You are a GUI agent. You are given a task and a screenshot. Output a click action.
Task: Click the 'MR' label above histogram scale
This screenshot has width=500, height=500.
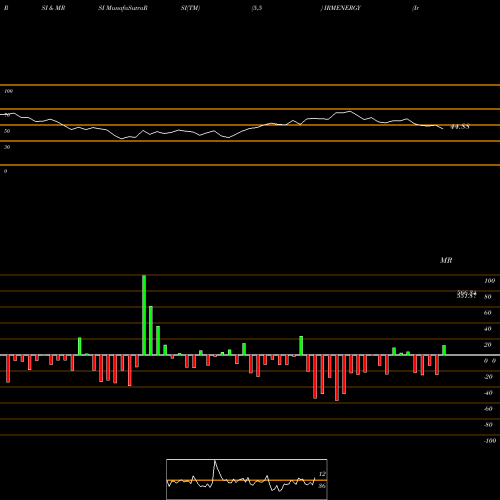446,260
